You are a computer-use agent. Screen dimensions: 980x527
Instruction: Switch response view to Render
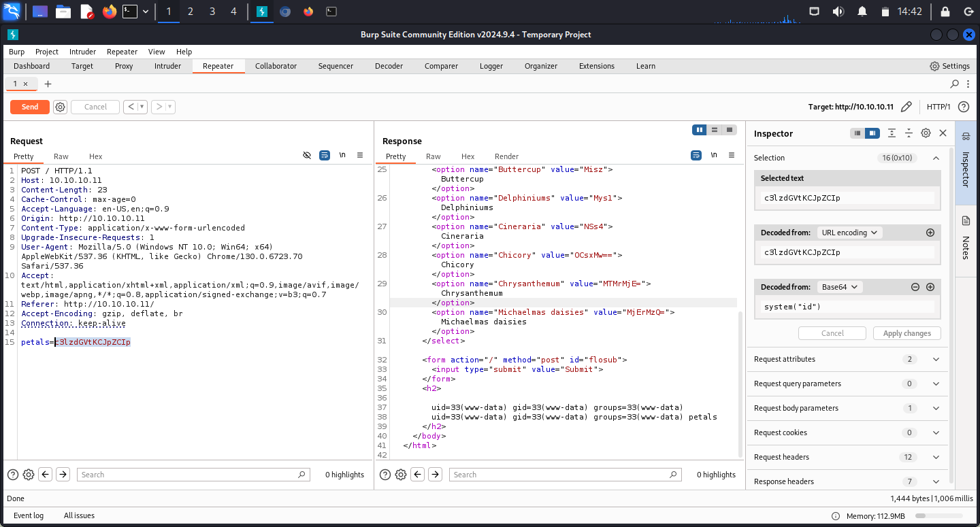tap(506, 156)
